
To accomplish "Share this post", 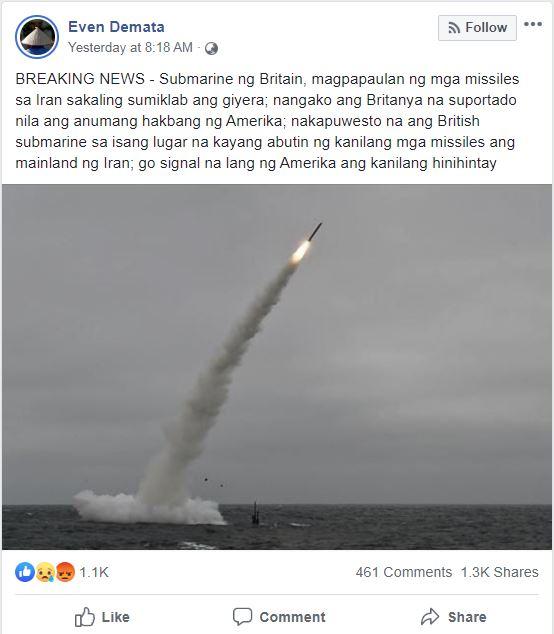I will [453, 617].
